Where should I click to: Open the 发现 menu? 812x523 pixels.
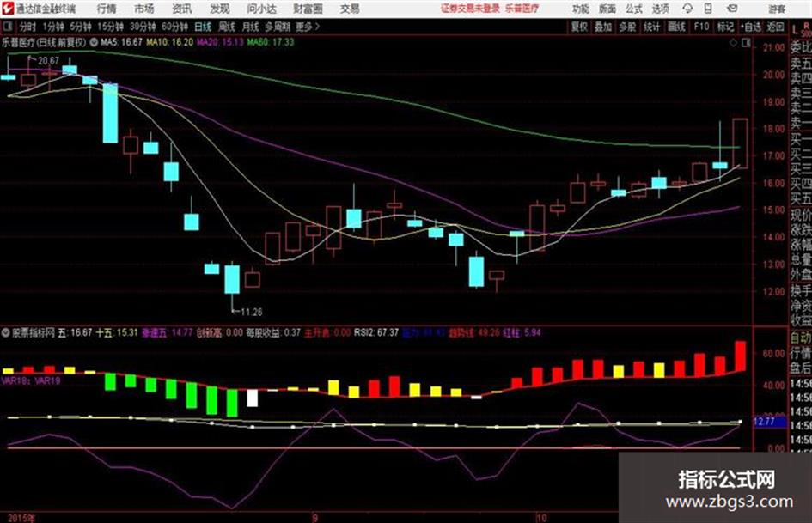pos(220,9)
